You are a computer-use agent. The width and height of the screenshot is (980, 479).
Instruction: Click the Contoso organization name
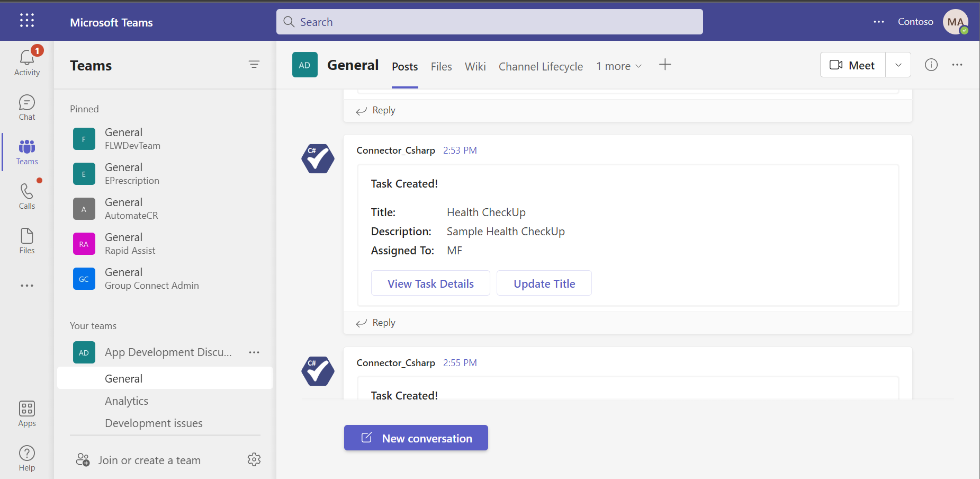coord(915,22)
